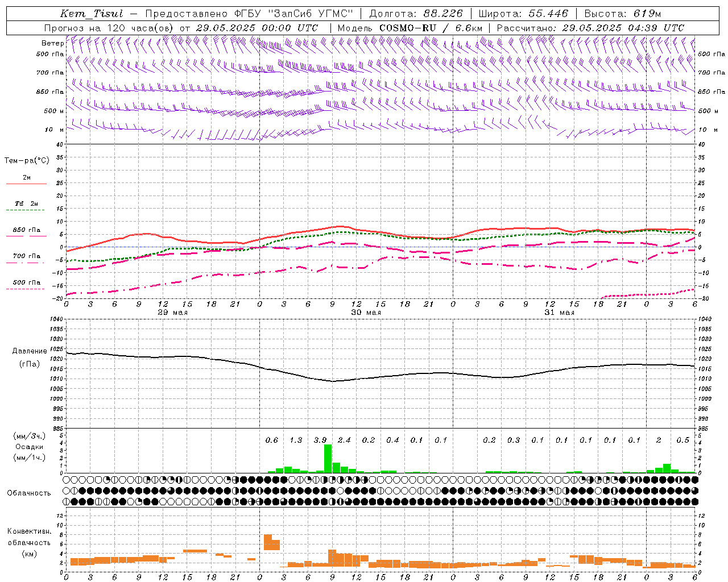Viewport: 728px width, 582px height.
Task: Click the 0.5 precipitation total value
Action: click(683, 440)
